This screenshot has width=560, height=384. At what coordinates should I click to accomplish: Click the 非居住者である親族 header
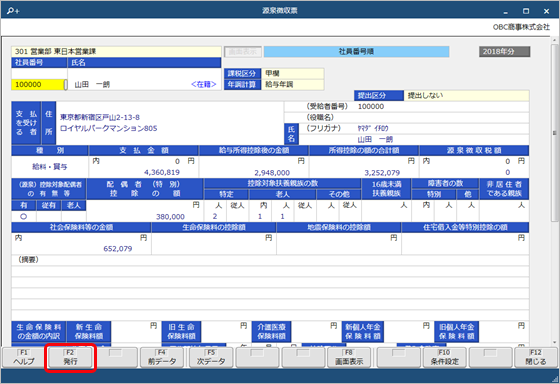504,189
